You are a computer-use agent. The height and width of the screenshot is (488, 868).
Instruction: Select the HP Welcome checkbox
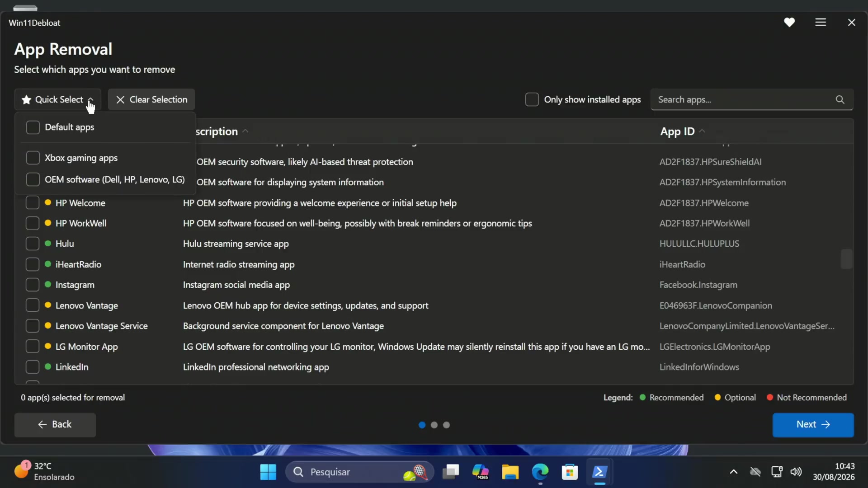point(33,203)
